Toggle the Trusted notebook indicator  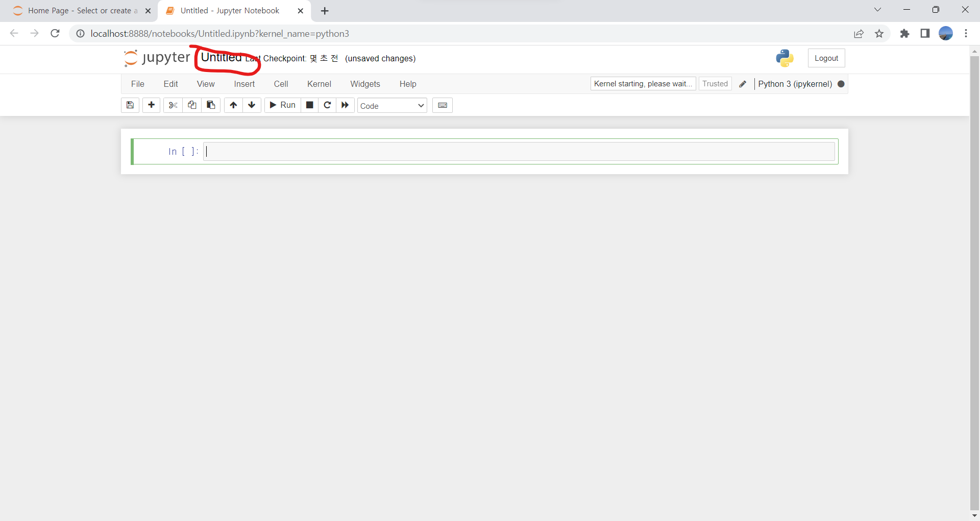715,84
